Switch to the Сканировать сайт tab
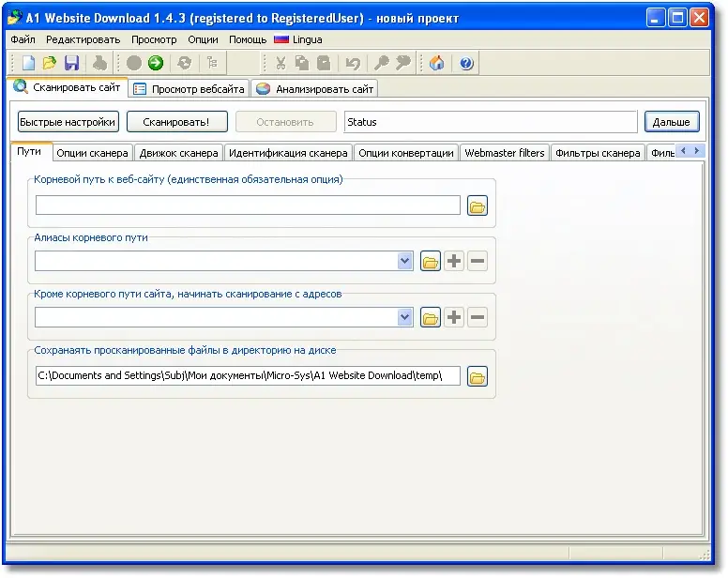The height and width of the screenshot is (578, 728). 68,87
